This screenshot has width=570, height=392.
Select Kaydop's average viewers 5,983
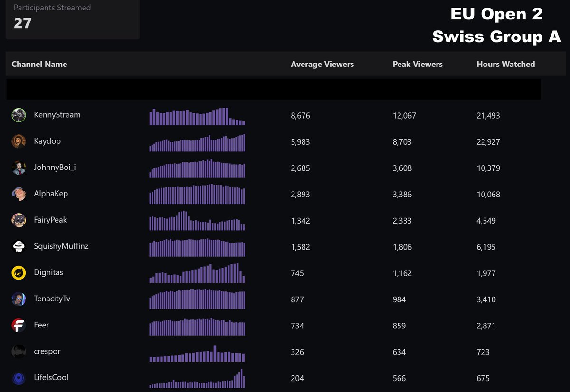click(x=300, y=142)
